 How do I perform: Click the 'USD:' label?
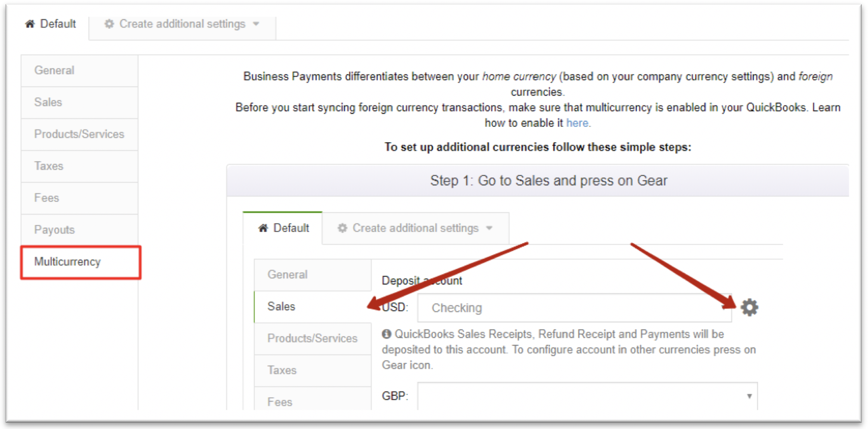coord(395,307)
